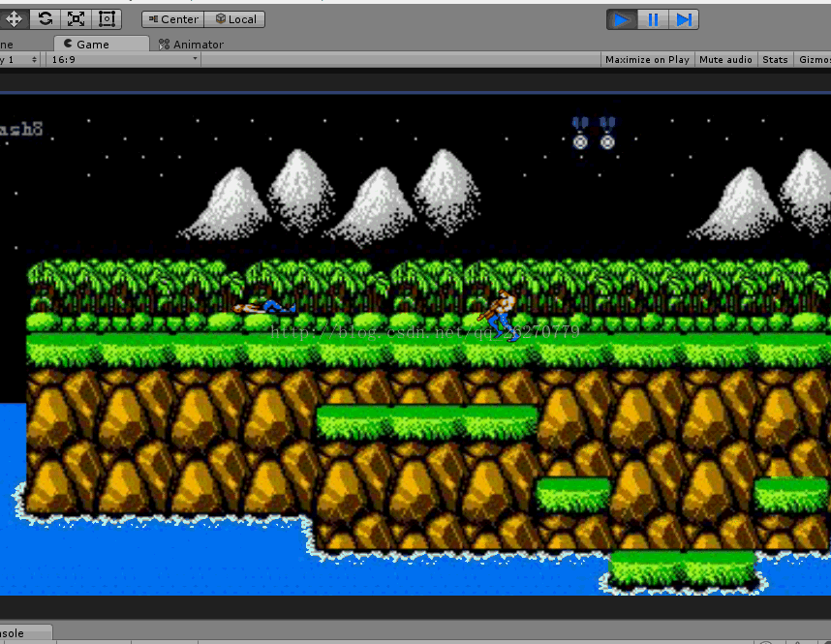
Task: Select the Scale transform tool
Action: point(76,19)
